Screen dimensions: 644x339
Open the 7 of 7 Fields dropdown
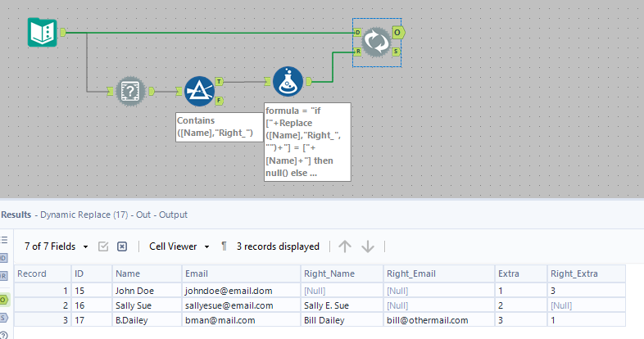click(57, 246)
